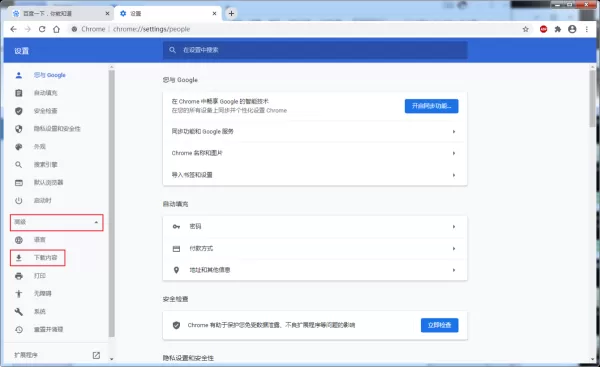Click the main page vertical scrollbar

pos(593,99)
